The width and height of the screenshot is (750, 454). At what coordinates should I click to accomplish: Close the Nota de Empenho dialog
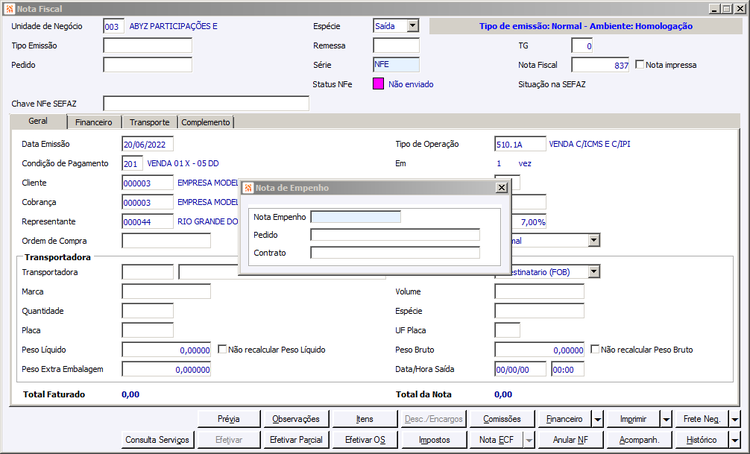pos(501,187)
